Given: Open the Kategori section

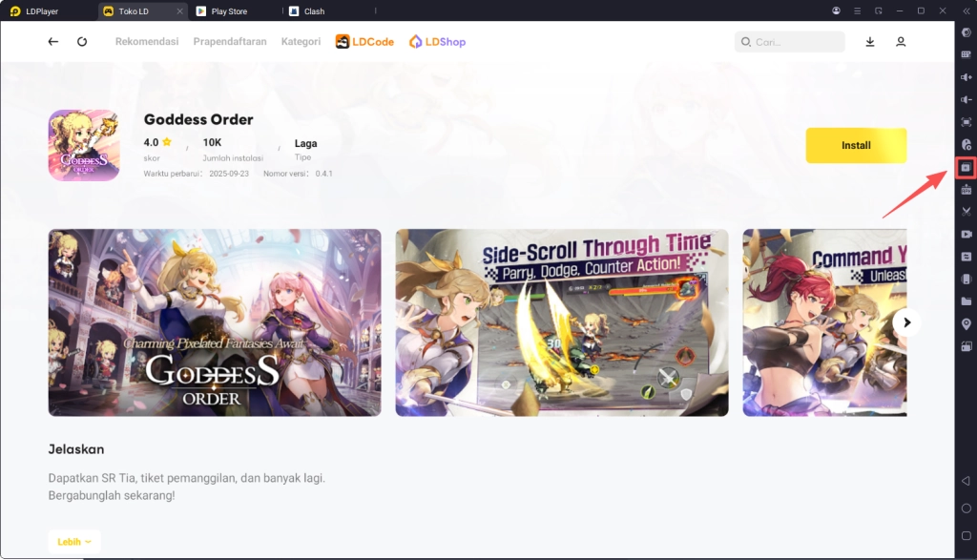Looking at the screenshot, I should tap(301, 42).
